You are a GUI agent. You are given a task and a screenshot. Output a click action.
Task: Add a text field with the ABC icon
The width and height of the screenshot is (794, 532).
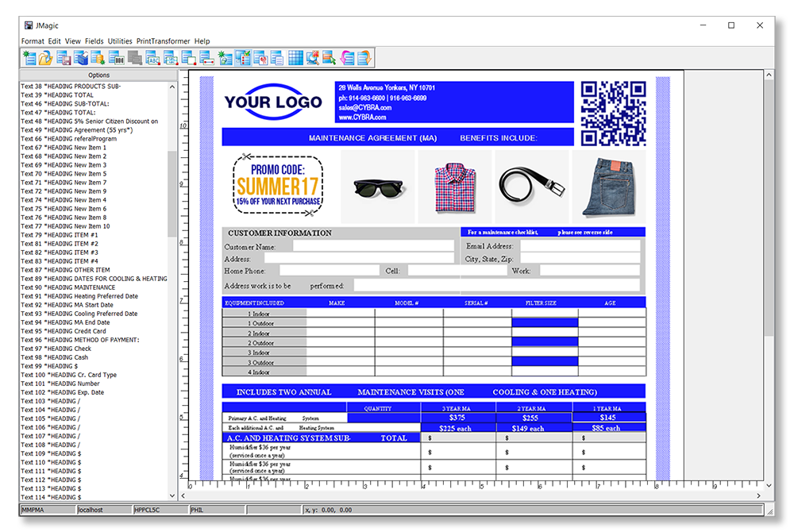tap(152, 59)
